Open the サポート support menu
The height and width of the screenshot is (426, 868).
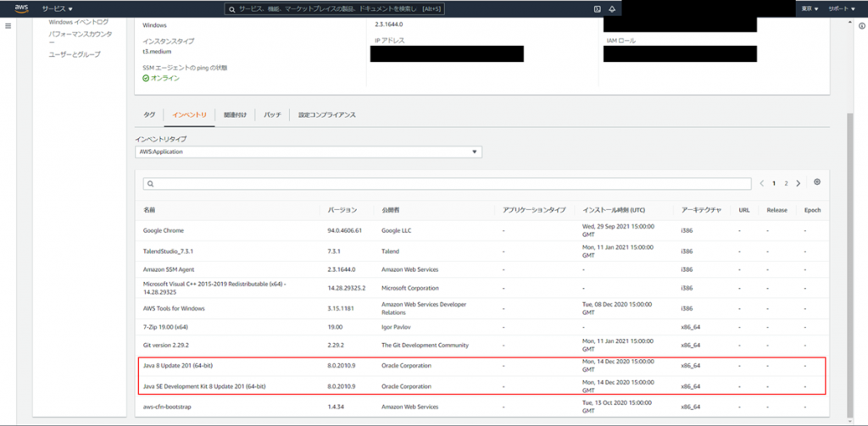point(842,8)
